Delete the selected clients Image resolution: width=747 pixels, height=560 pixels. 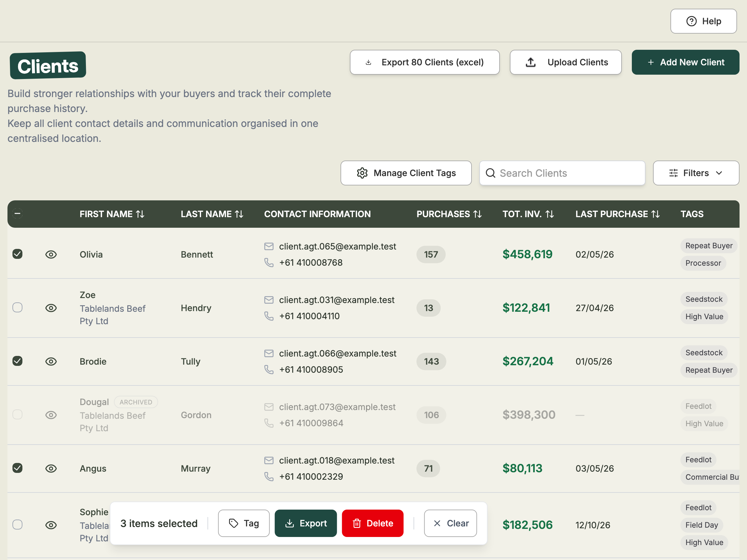tap(373, 523)
